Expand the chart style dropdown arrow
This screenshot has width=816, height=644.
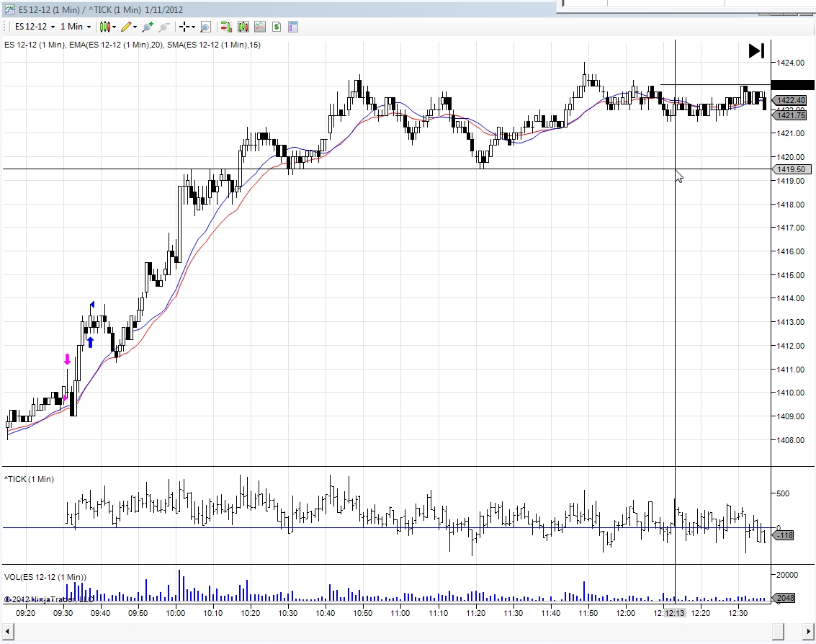pyautogui.click(x=115, y=27)
